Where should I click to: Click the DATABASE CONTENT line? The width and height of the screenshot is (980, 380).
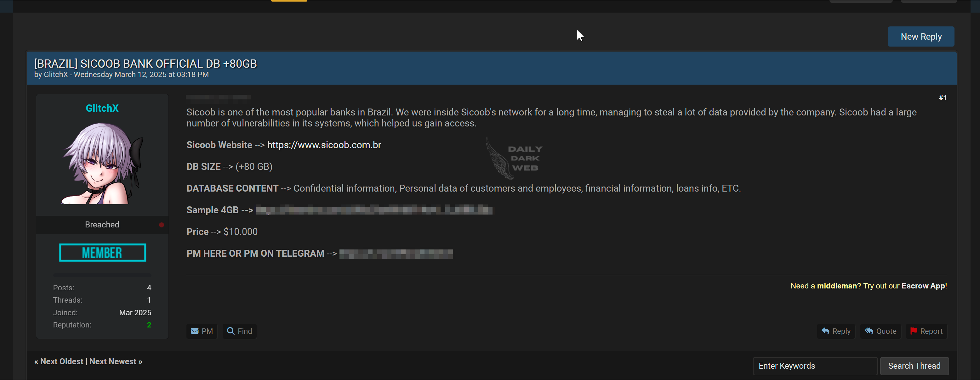(x=463, y=188)
